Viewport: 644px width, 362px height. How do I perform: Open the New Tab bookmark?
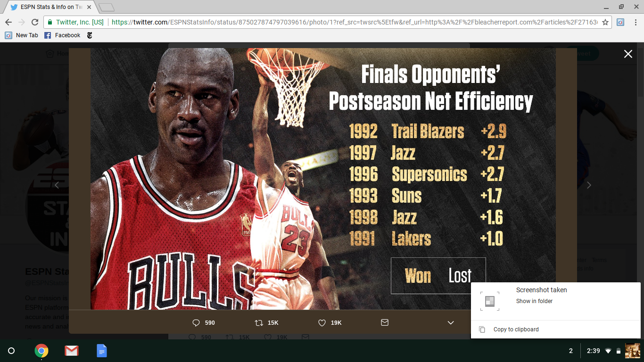click(x=22, y=35)
